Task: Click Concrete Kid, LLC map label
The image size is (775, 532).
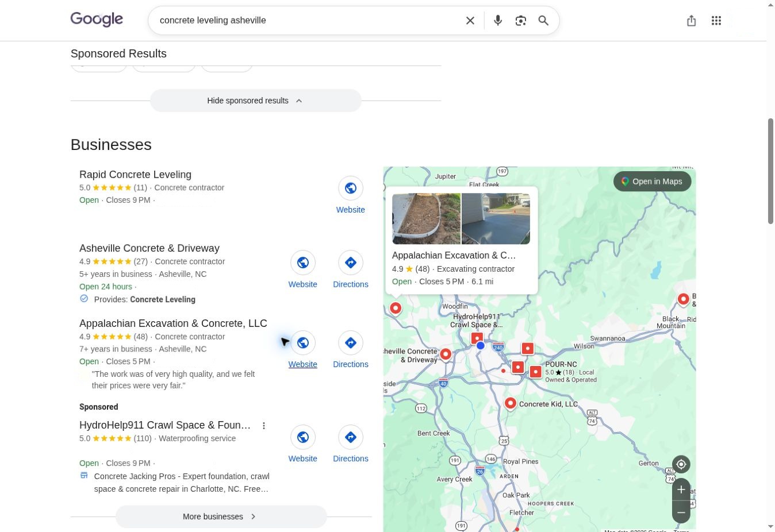Action: [x=548, y=404]
